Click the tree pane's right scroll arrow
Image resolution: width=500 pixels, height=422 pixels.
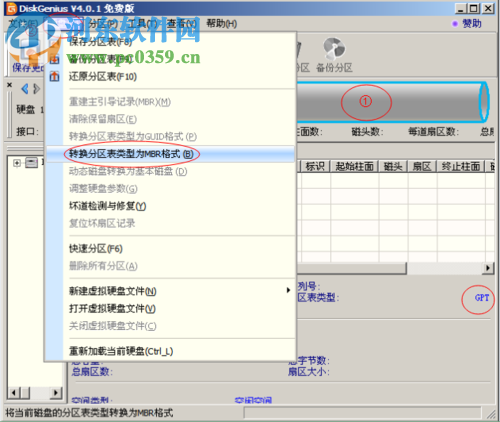tap(56, 393)
